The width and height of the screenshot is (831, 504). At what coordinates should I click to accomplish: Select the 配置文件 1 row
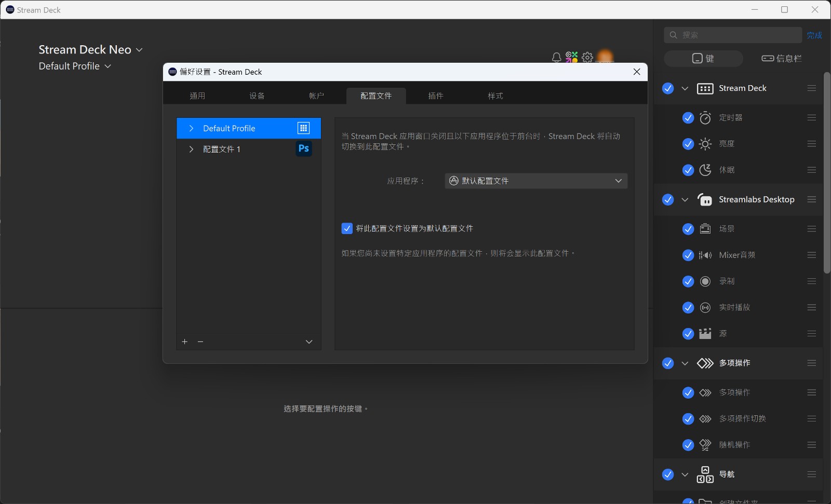(x=249, y=149)
